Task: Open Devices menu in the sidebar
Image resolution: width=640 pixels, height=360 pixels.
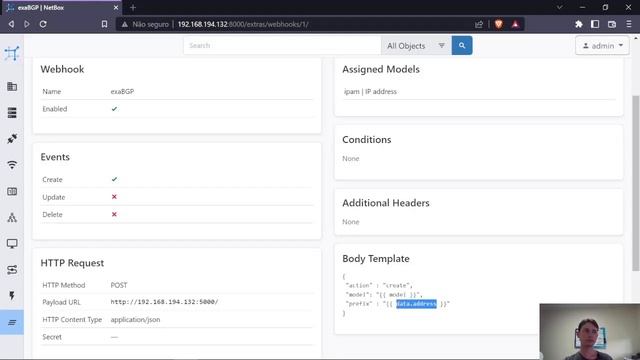Action: tap(12, 113)
